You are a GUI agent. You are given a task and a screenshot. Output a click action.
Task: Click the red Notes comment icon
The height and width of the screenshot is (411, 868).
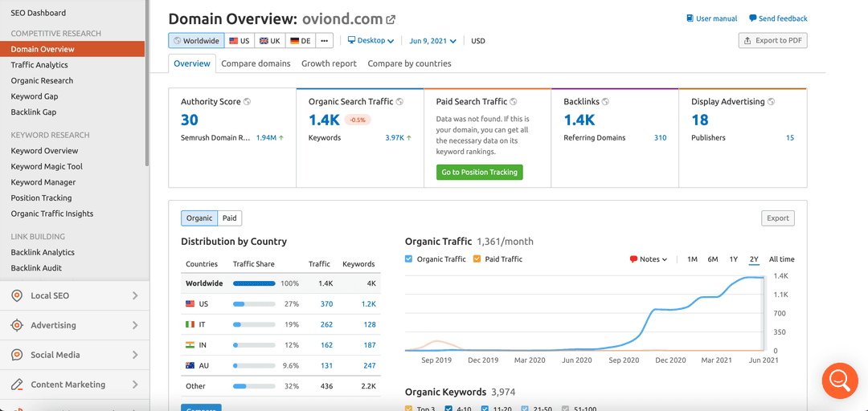(633, 259)
